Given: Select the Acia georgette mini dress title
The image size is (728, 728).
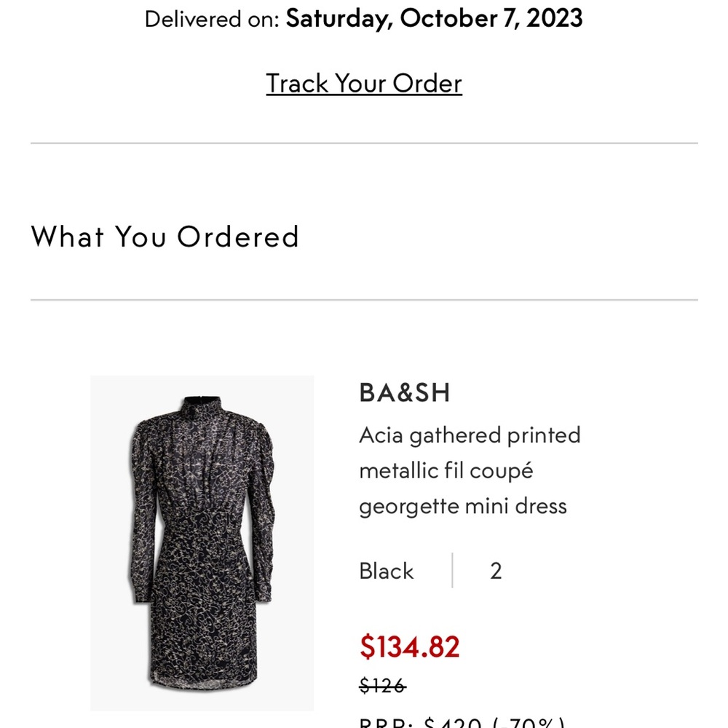Looking at the screenshot, I should 470,470.
